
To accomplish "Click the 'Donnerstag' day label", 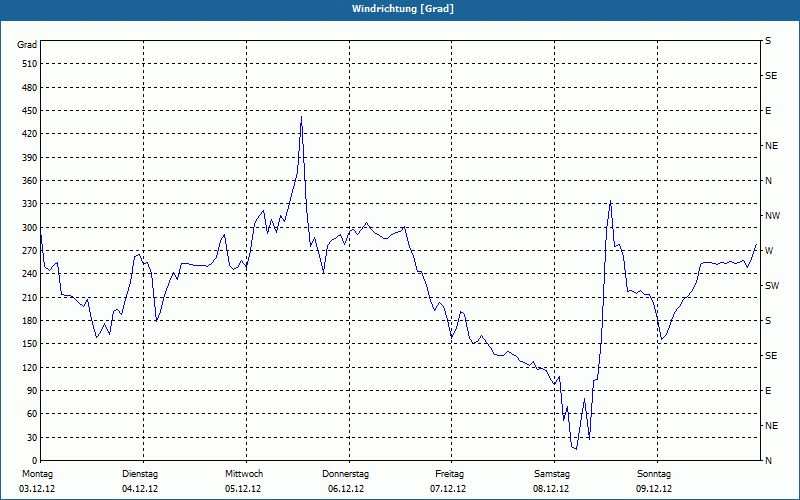I will click(x=345, y=474).
